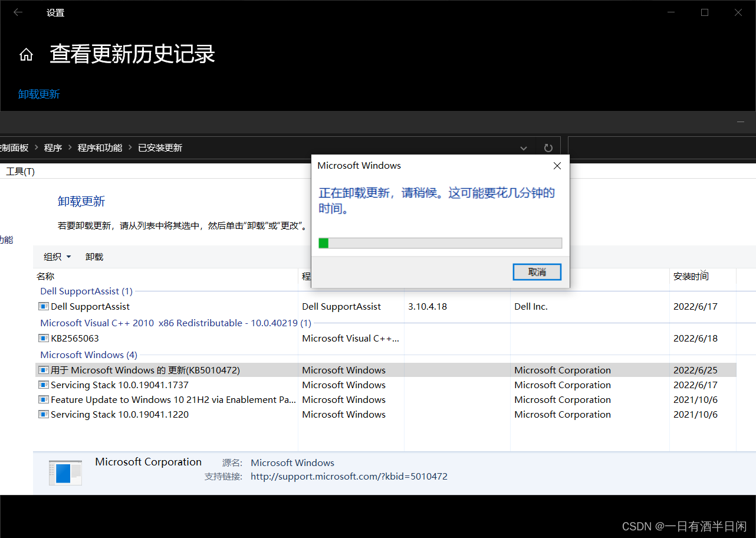Screen dimensions: 756x538
Task: Click the 已安装更新 breadcrumb
Action: [x=160, y=147]
